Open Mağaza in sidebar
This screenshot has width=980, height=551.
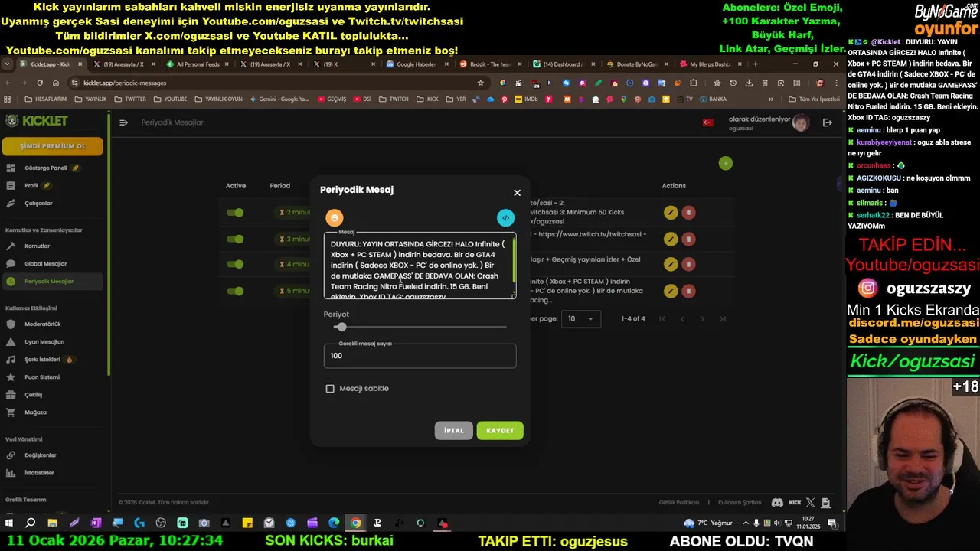[x=52, y=412]
